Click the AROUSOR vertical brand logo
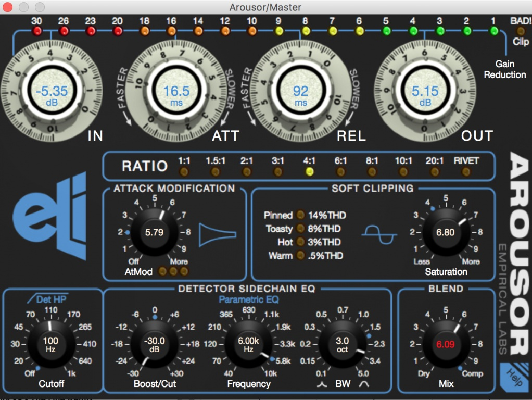The width and height of the screenshot is (532, 400). 520,253
